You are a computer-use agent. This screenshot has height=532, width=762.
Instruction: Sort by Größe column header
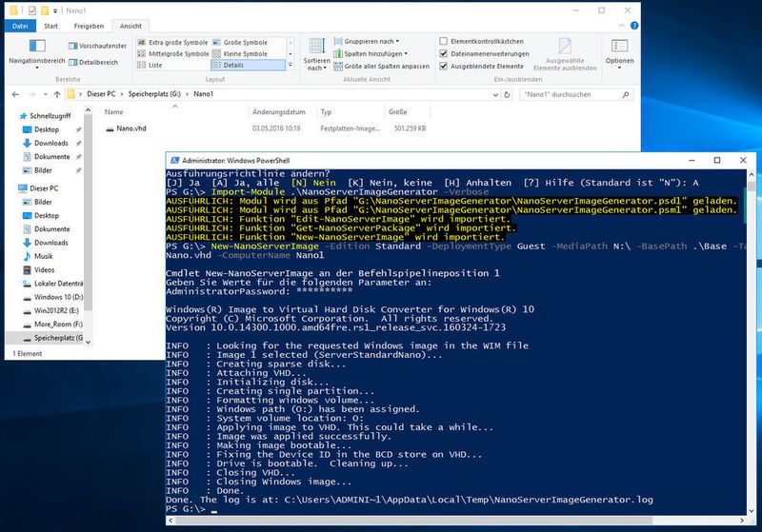(397, 111)
